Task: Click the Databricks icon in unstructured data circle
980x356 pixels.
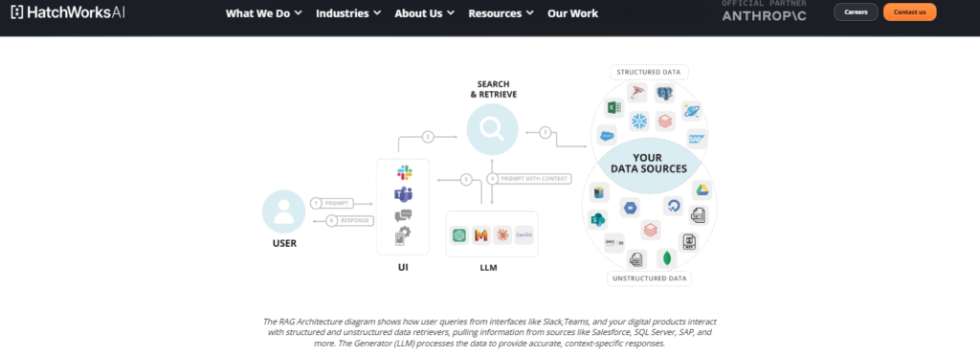Action: pyautogui.click(x=651, y=230)
